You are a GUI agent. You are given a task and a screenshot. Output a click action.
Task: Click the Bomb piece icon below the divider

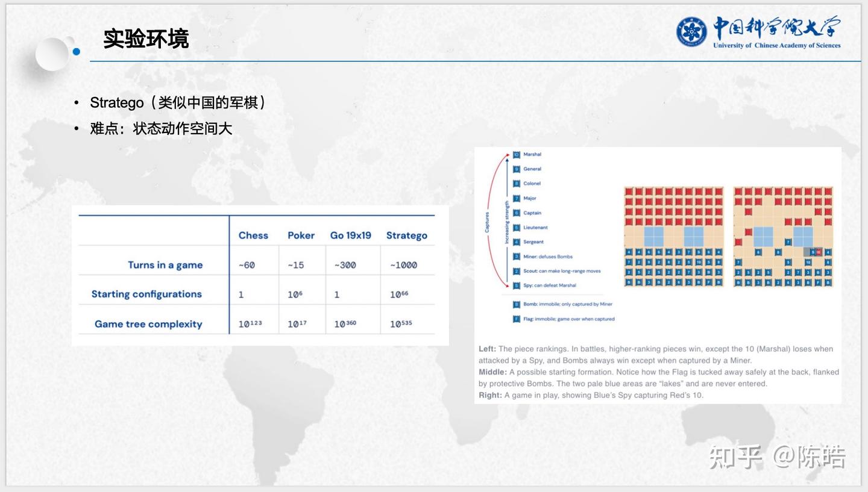coord(517,304)
